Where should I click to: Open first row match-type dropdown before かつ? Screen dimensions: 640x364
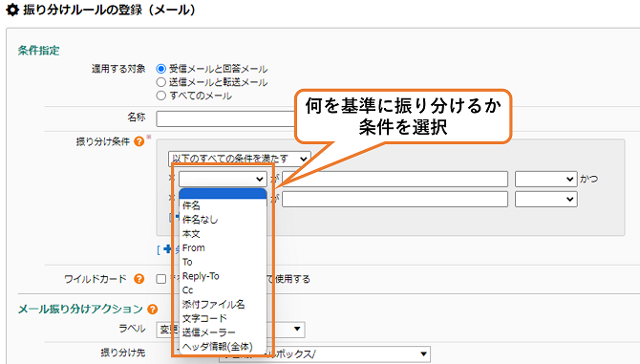[545, 179]
